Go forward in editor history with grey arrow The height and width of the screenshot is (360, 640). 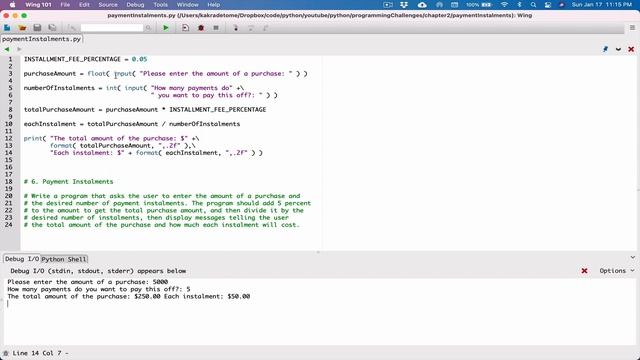19,49
